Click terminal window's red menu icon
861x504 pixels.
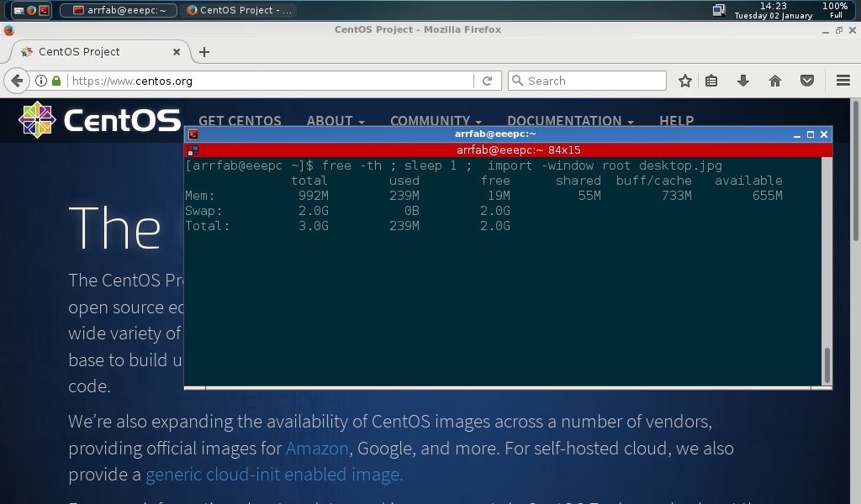193,134
